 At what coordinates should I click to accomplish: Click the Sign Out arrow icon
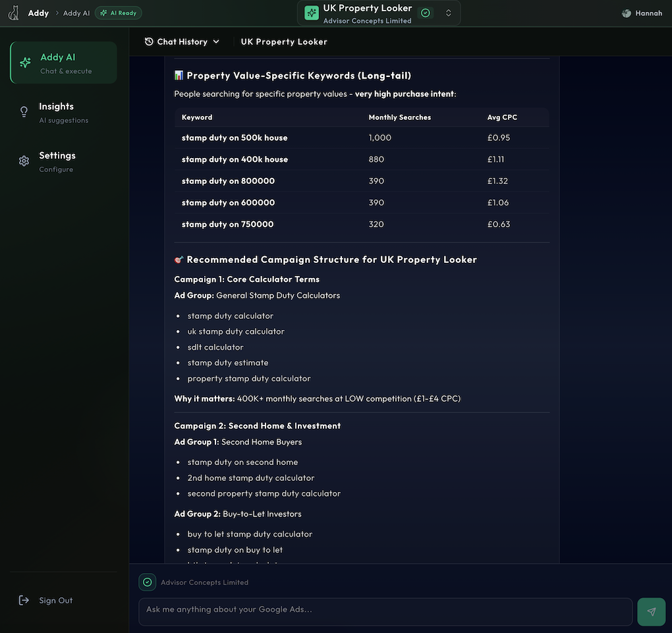tap(24, 600)
